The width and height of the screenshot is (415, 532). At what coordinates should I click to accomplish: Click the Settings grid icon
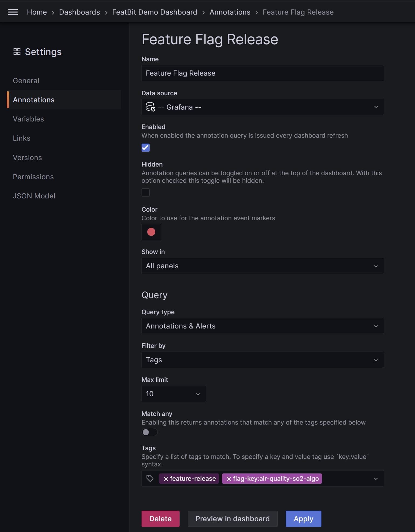[17, 52]
